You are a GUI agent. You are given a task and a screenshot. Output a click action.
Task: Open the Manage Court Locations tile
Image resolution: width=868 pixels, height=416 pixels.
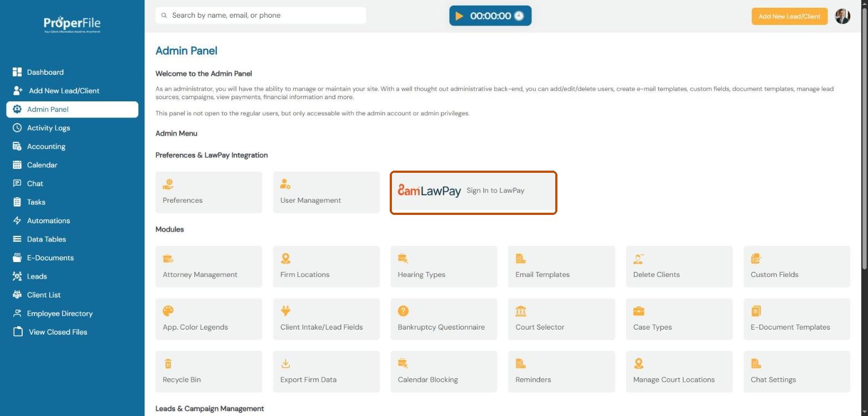click(679, 372)
